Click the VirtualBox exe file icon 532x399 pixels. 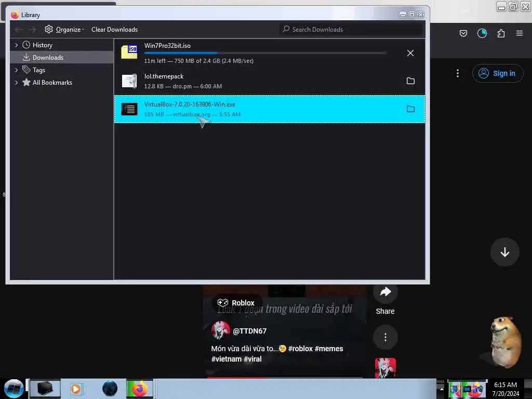point(129,109)
